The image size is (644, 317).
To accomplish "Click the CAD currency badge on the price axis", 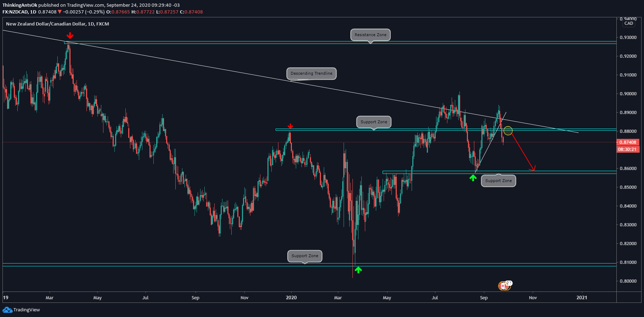I will tap(629, 23).
